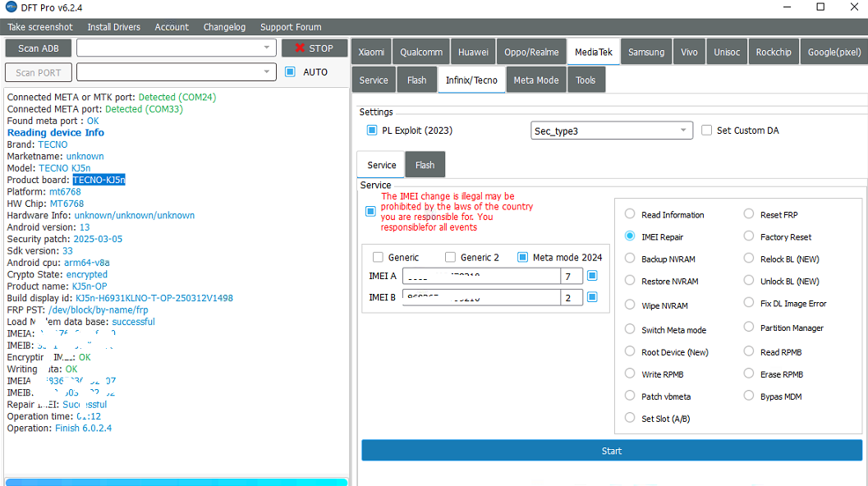
Task: Toggle the checkbox next to IMEI B
Action: coord(592,297)
